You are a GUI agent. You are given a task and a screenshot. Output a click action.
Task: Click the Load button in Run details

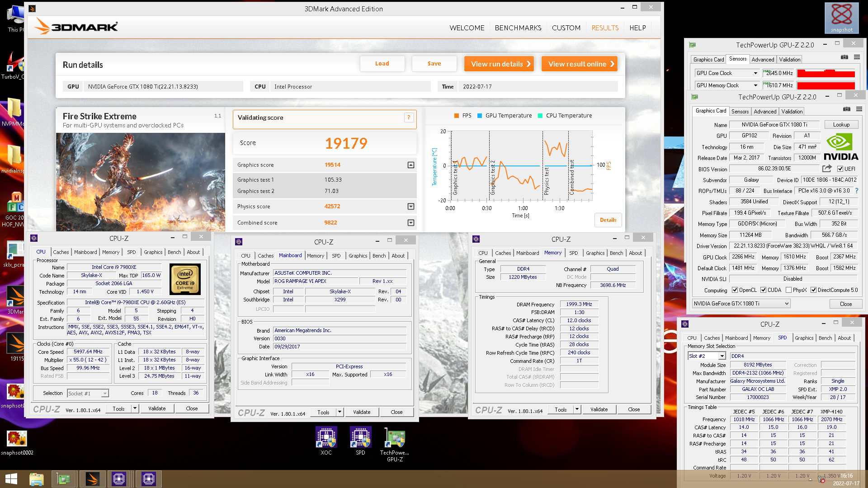(x=382, y=64)
